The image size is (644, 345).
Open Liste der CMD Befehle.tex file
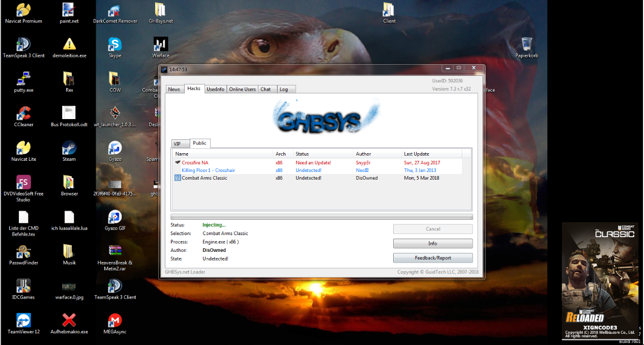point(23,223)
